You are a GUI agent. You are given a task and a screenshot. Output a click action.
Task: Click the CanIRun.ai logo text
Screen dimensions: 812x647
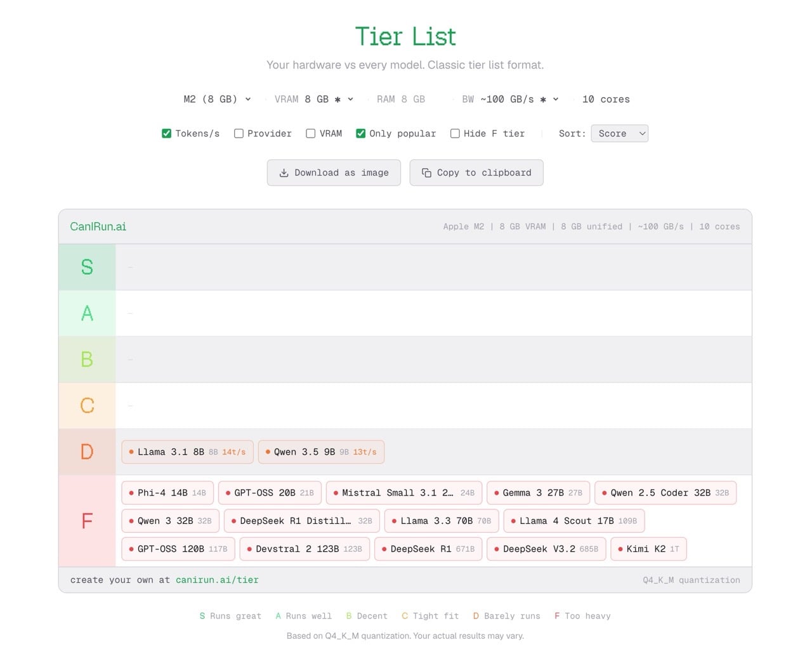pos(98,226)
